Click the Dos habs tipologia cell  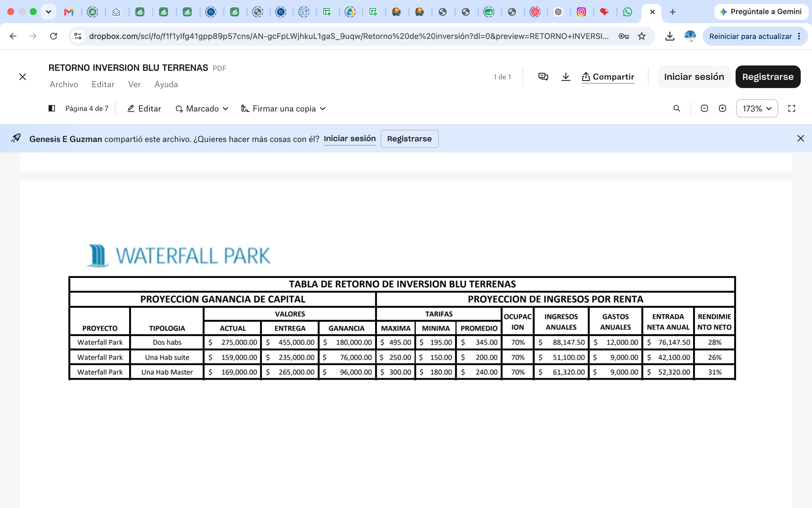167,342
